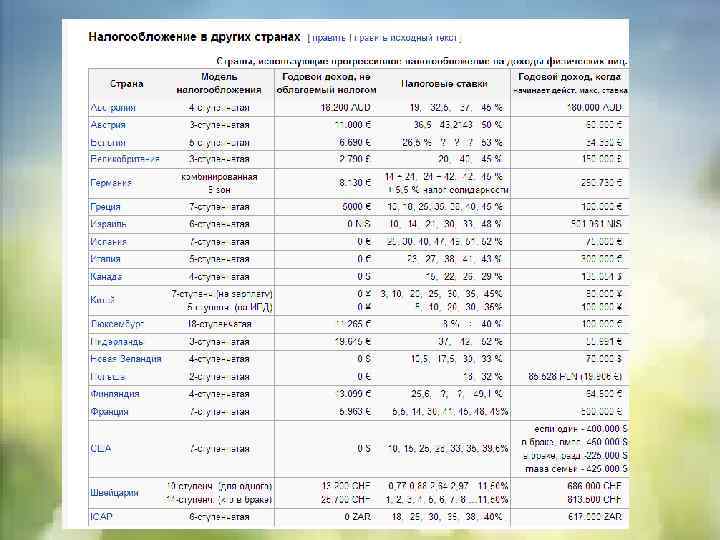Screen dimensions: 720x540
Task: Follow the Люксембург link
Action: pos(117,324)
